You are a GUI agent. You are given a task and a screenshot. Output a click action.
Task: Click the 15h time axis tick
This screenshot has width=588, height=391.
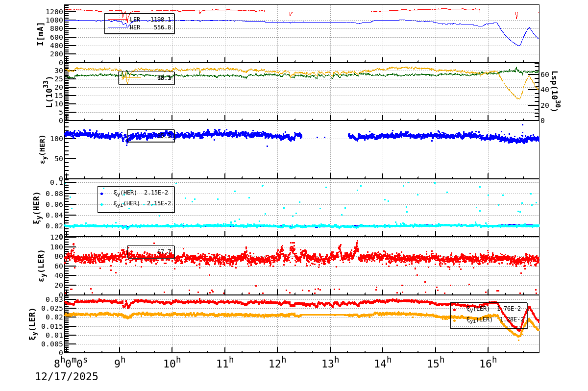pos(436,363)
